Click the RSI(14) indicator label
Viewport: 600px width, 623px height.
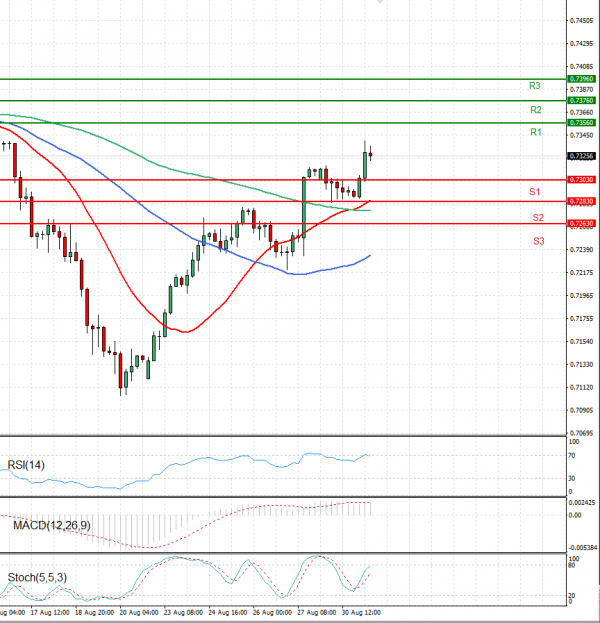click(26, 465)
